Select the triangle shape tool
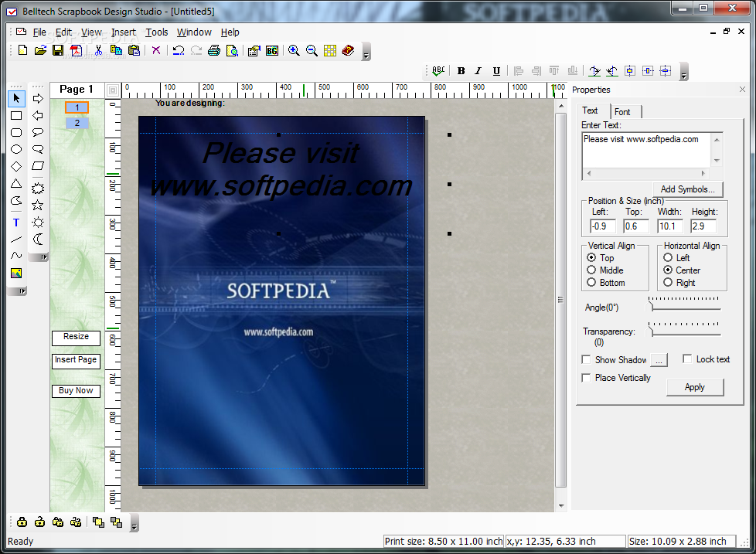 coord(16,184)
